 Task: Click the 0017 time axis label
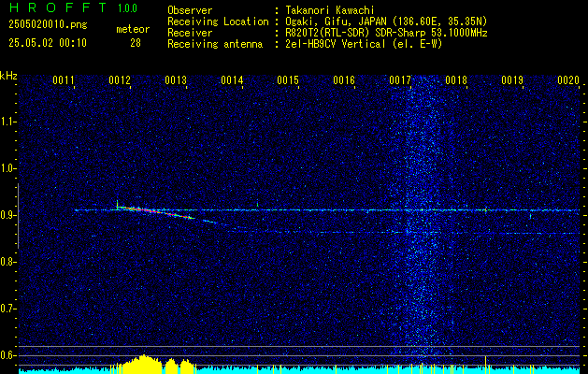(x=400, y=79)
